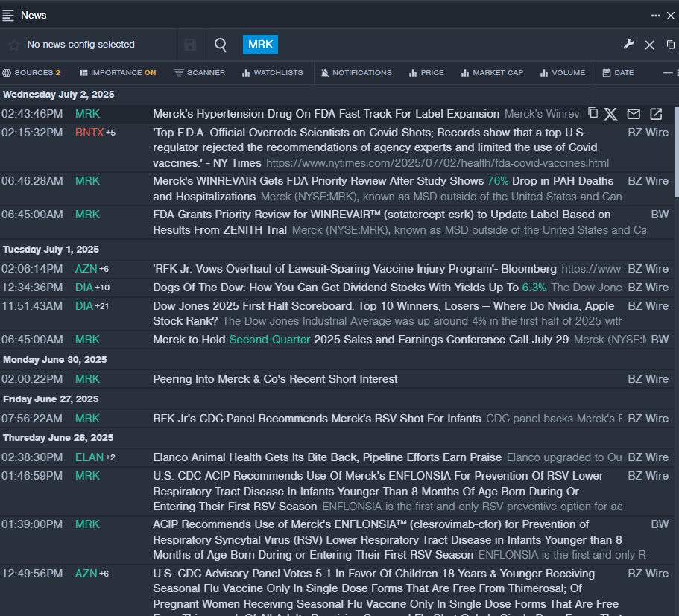Click the Thursday June 26, 2025 date header
Viewport: 679px width, 616px height.
point(58,438)
